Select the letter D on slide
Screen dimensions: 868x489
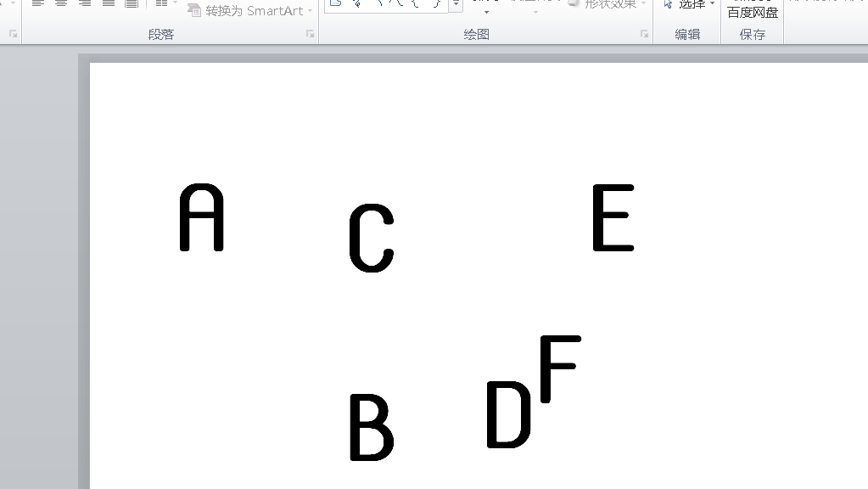coord(509,414)
